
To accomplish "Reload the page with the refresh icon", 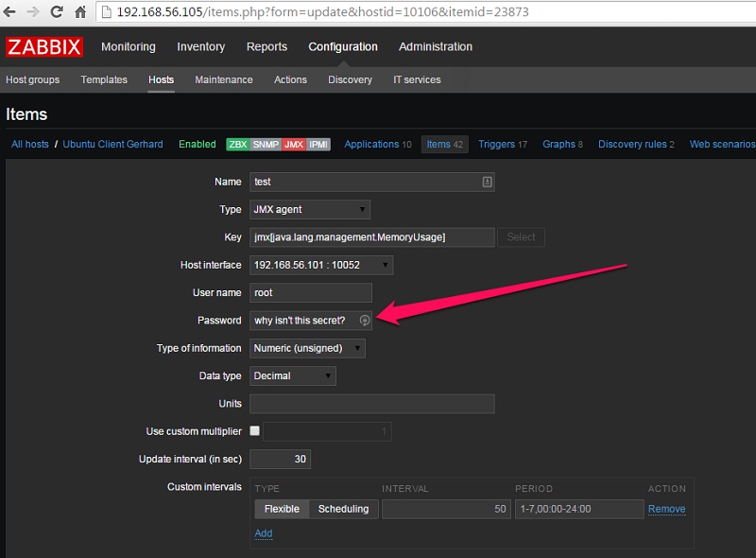I will click(57, 12).
